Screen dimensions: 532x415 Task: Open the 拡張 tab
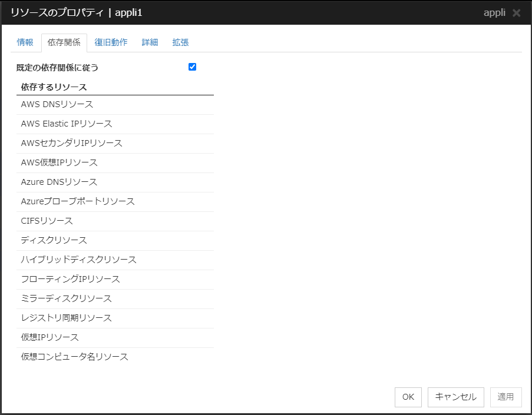(x=180, y=42)
